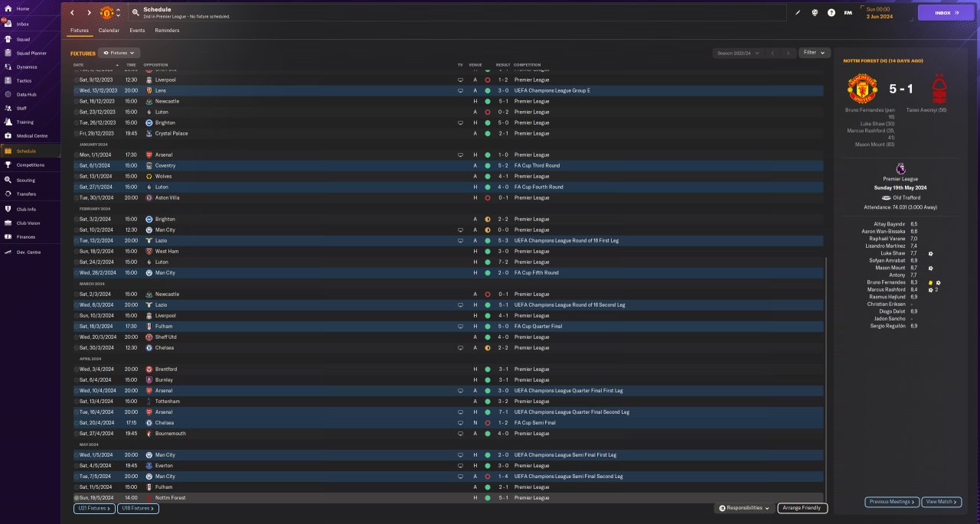Tick the checkbox for Sun, 10/3/2024 Liverpool row

77,315
